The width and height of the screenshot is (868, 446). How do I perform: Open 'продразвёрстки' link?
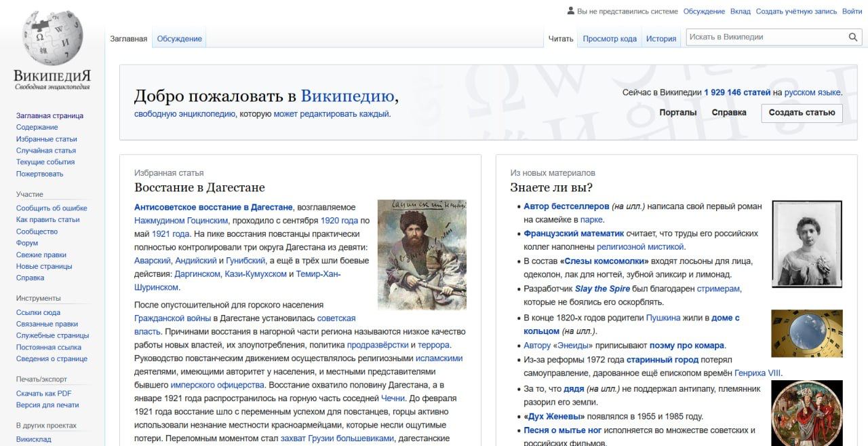(x=378, y=345)
